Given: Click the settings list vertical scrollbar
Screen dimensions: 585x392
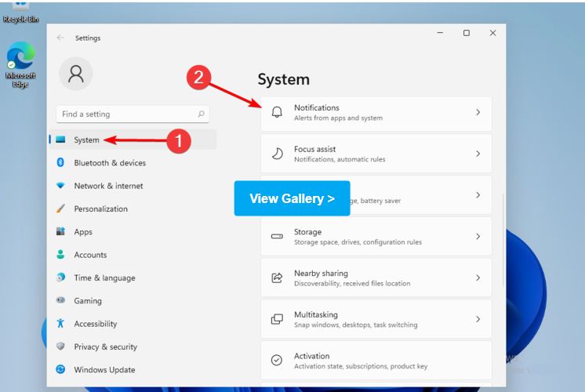Looking at the screenshot, I should tap(503, 241).
